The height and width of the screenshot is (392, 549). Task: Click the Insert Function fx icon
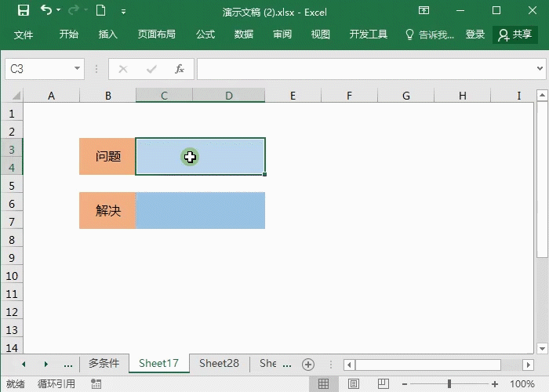pyautogui.click(x=180, y=69)
